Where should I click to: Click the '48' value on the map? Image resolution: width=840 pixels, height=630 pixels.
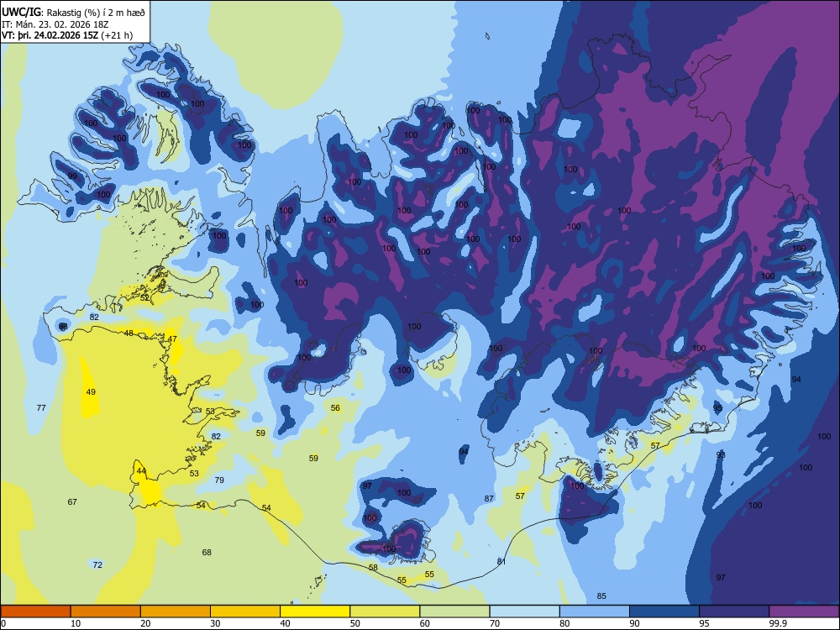coord(129,333)
